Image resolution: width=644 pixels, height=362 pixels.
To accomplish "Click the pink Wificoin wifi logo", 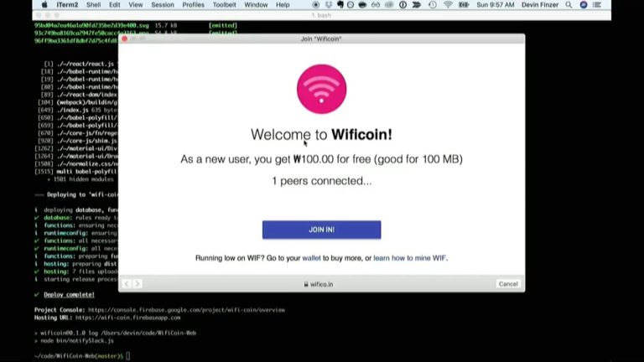I will [322, 89].
